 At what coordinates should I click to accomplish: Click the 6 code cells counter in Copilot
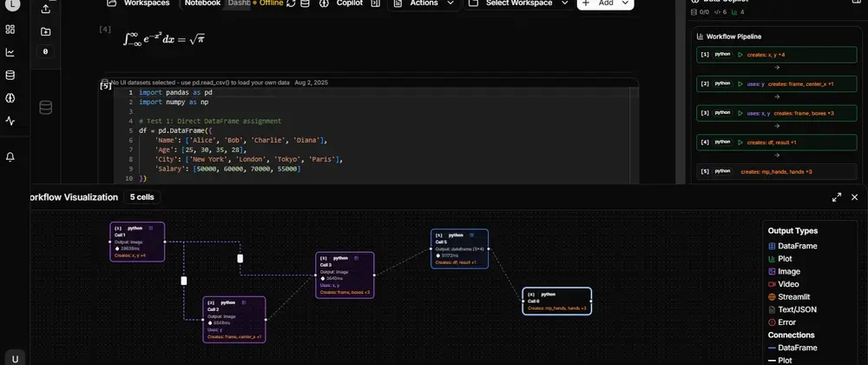coord(720,11)
